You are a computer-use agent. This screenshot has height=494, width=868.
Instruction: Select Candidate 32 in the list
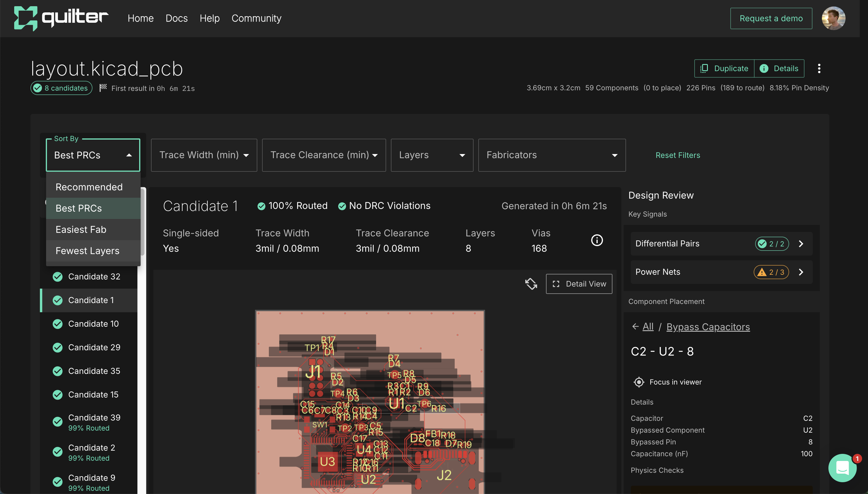[x=94, y=277]
